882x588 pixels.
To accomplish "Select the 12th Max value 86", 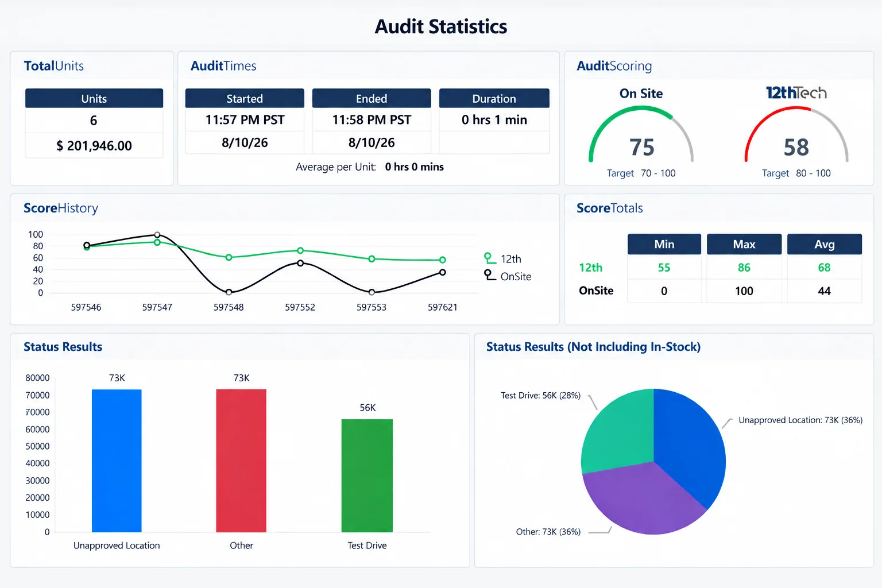I will pos(744,268).
